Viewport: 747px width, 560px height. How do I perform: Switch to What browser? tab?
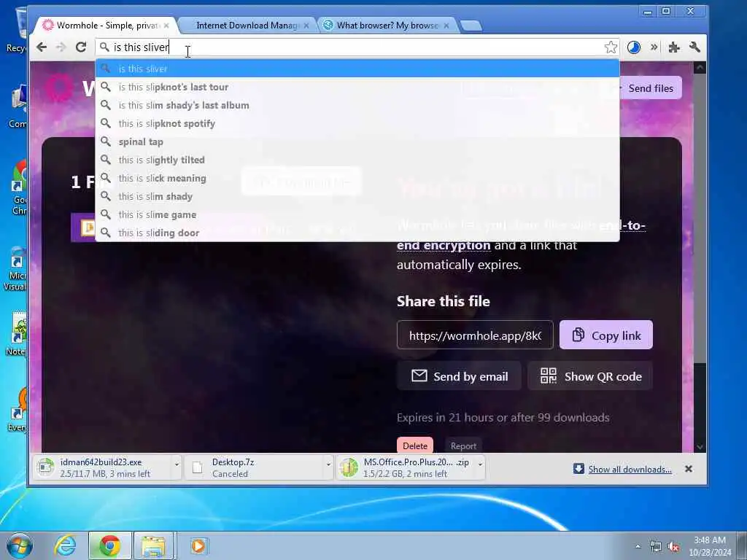387,26
